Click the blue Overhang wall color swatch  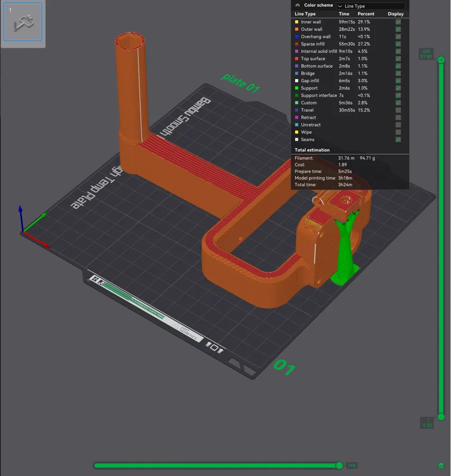(297, 37)
